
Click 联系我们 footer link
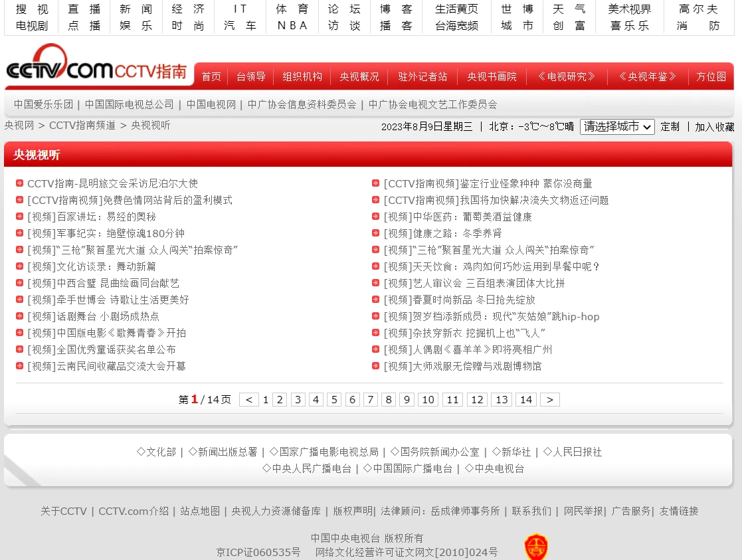pos(531,512)
